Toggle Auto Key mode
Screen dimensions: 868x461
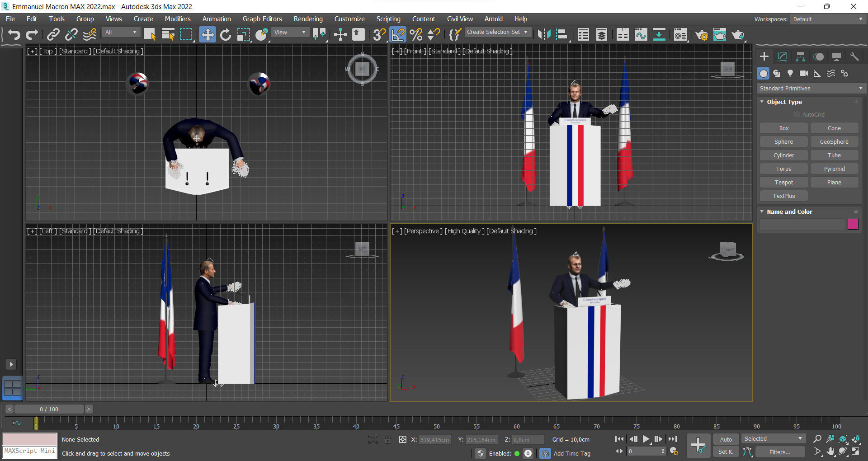click(726, 439)
